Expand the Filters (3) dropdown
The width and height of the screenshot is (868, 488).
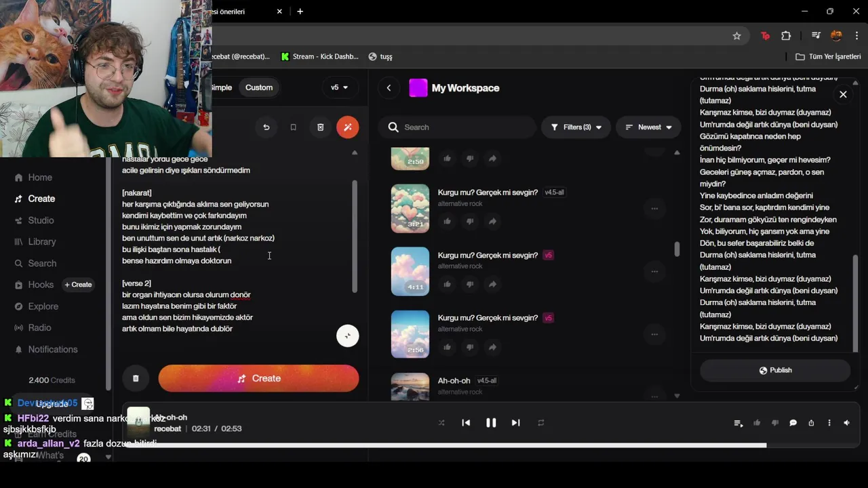coord(576,127)
